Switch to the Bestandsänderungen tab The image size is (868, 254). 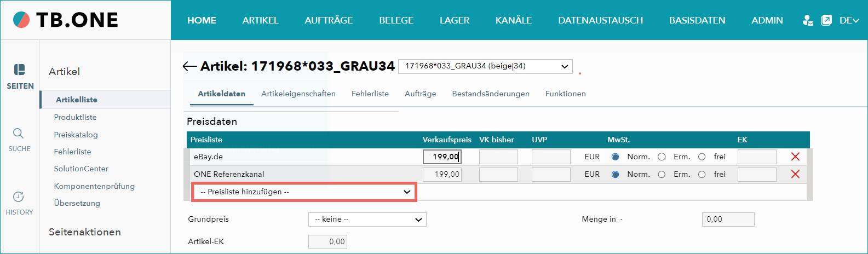tap(491, 94)
